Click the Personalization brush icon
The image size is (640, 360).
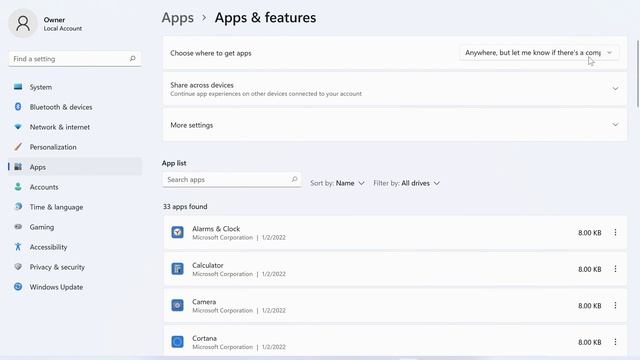[18, 147]
